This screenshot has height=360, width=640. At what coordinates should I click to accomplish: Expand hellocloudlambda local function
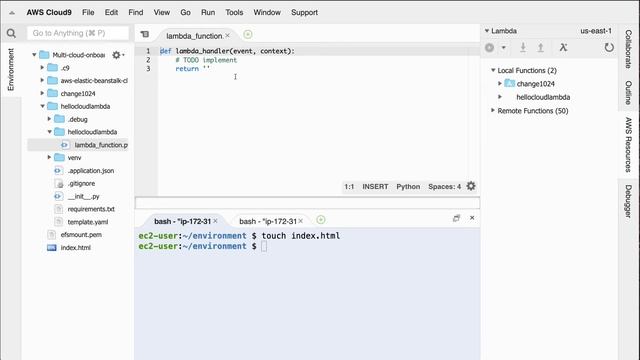pos(500,97)
